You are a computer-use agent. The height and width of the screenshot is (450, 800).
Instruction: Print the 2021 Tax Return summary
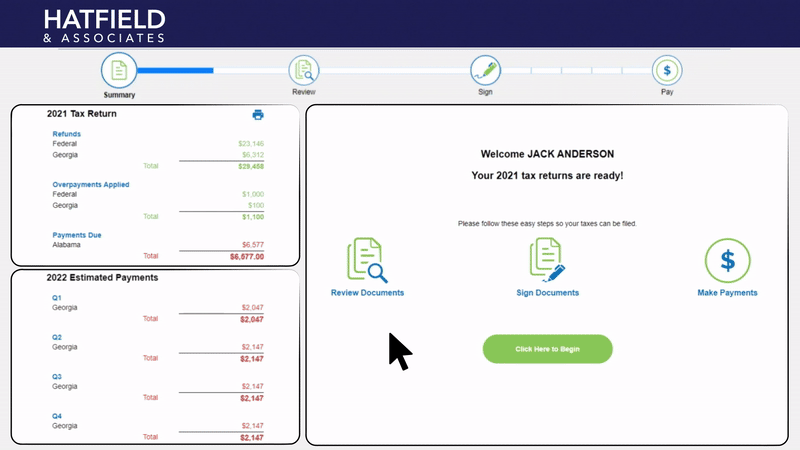pyautogui.click(x=258, y=115)
